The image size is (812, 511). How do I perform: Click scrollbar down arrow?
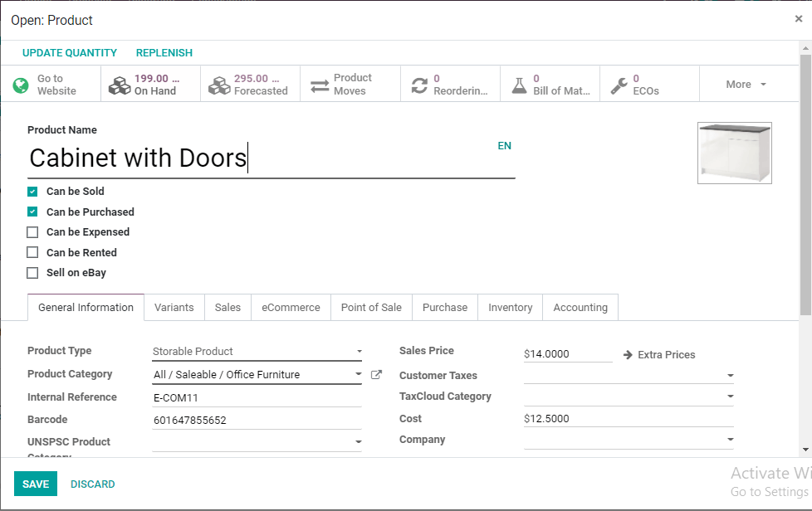click(805, 450)
